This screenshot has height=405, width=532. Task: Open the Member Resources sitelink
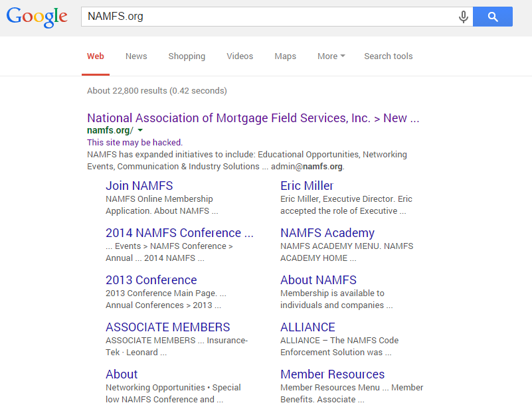pos(333,374)
